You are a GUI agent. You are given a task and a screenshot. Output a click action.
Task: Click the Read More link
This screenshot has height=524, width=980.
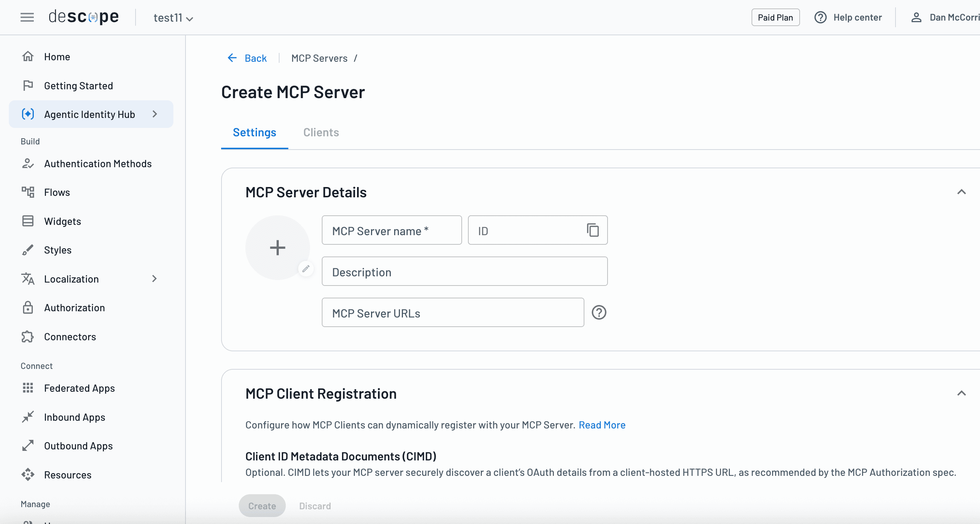602,425
